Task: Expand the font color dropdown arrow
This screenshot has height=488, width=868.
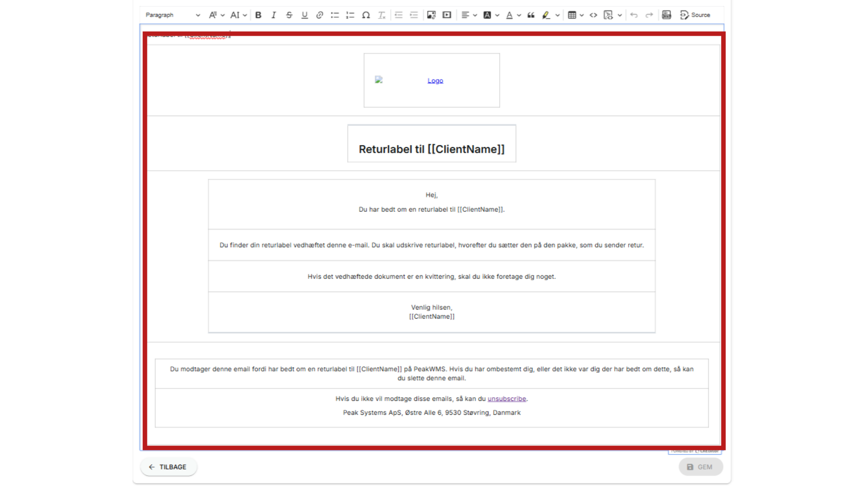Action: [x=519, y=15]
